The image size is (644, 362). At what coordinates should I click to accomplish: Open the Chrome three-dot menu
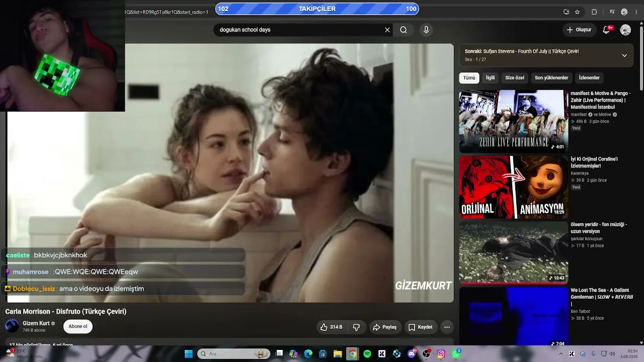[637, 12]
